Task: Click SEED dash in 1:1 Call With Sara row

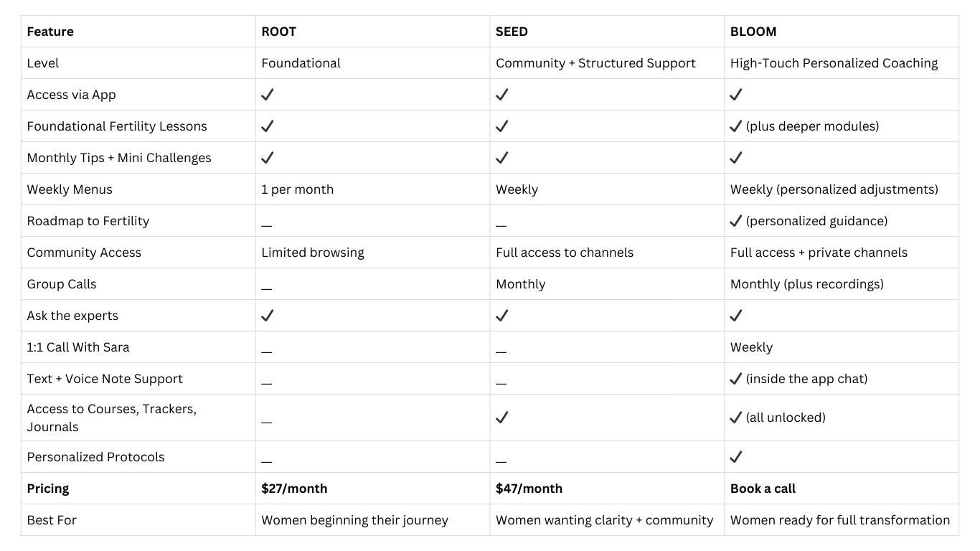Action: click(501, 352)
